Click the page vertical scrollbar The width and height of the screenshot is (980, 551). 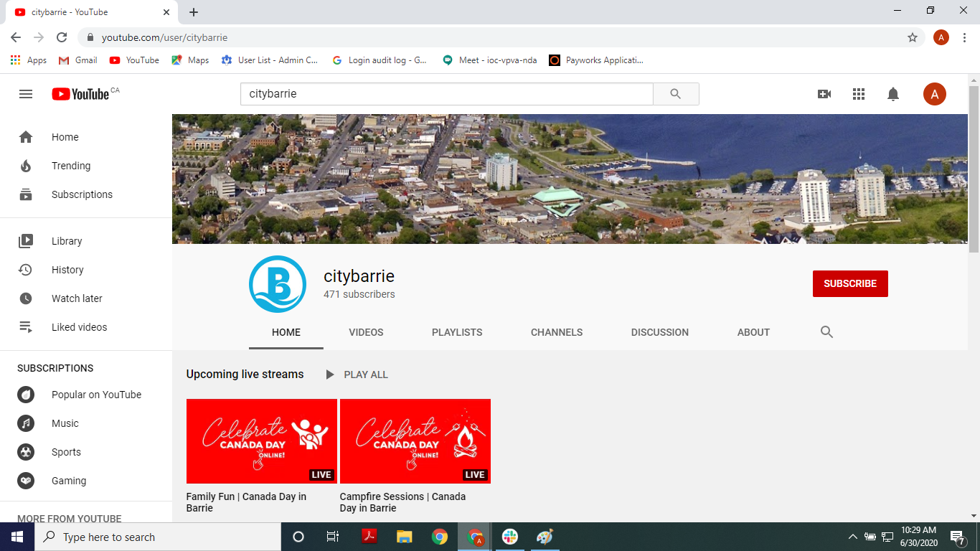(x=974, y=169)
